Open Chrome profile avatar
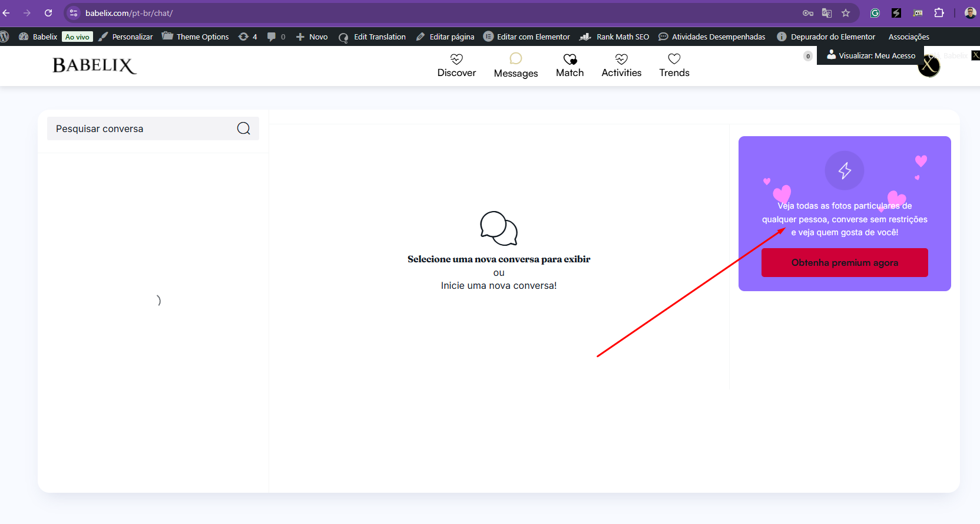Screen dimensions: 980x524 pyautogui.click(x=970, y=13)
